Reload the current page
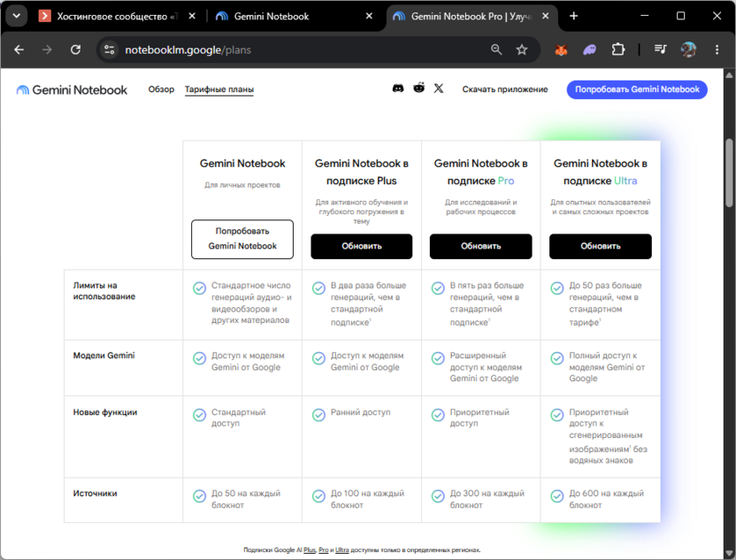736x560 pixels. coord(75,50)
